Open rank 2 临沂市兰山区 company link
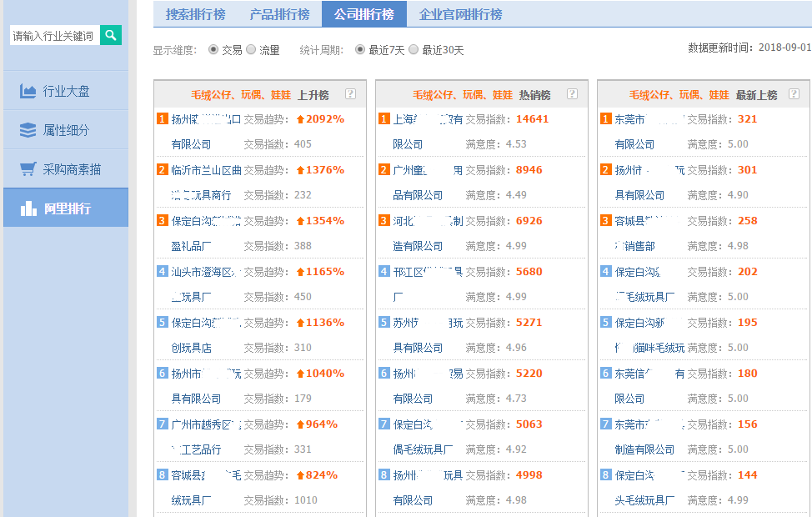Viewport: 812px width, 517px height. click(x=206, y=170)
